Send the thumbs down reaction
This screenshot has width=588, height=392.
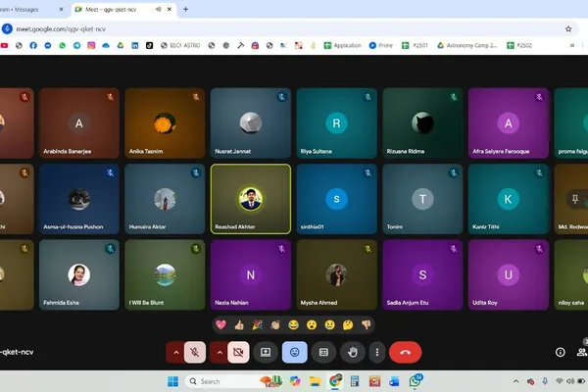click(366, 324)
